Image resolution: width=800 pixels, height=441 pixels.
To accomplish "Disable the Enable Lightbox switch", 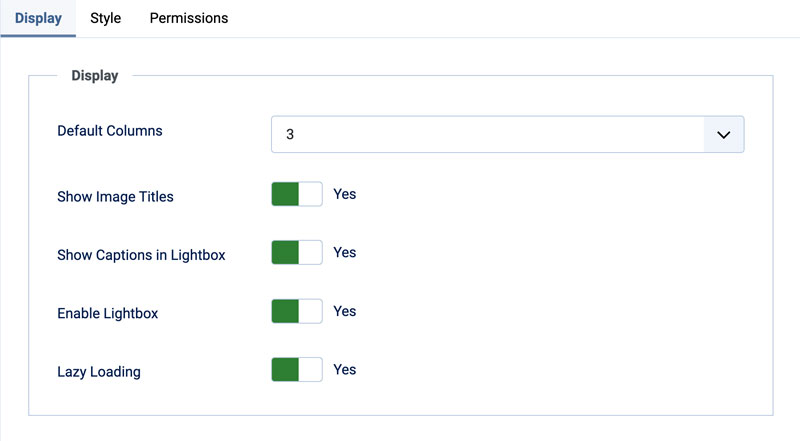I will 297,312.
